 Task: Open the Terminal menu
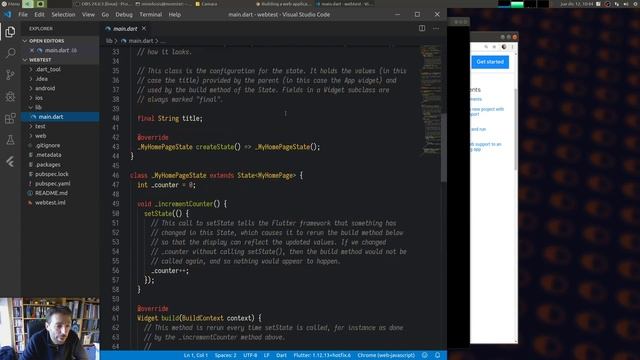coord(151,14)
